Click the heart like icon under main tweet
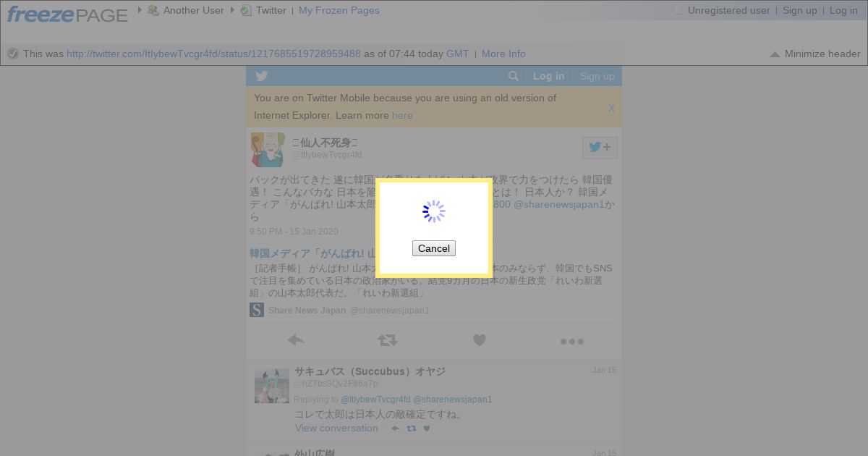This screenshot has height=456, width=868. point(479,340)
